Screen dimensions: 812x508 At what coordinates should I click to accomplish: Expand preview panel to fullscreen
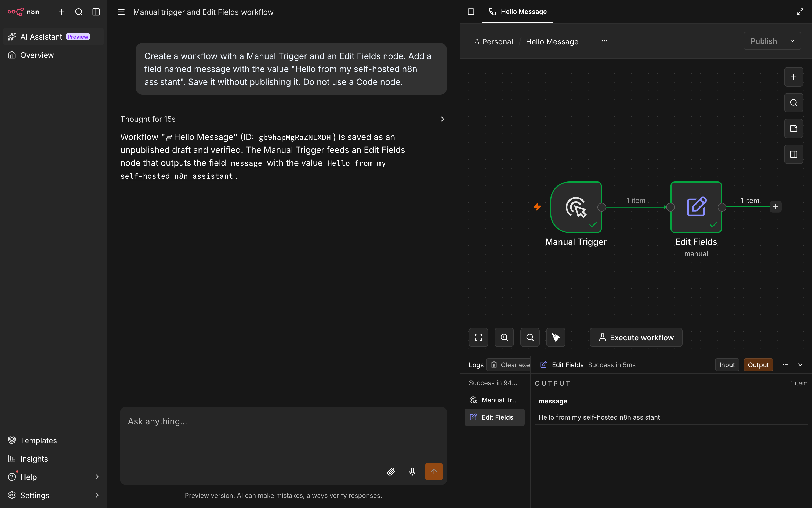pos(800,12)
